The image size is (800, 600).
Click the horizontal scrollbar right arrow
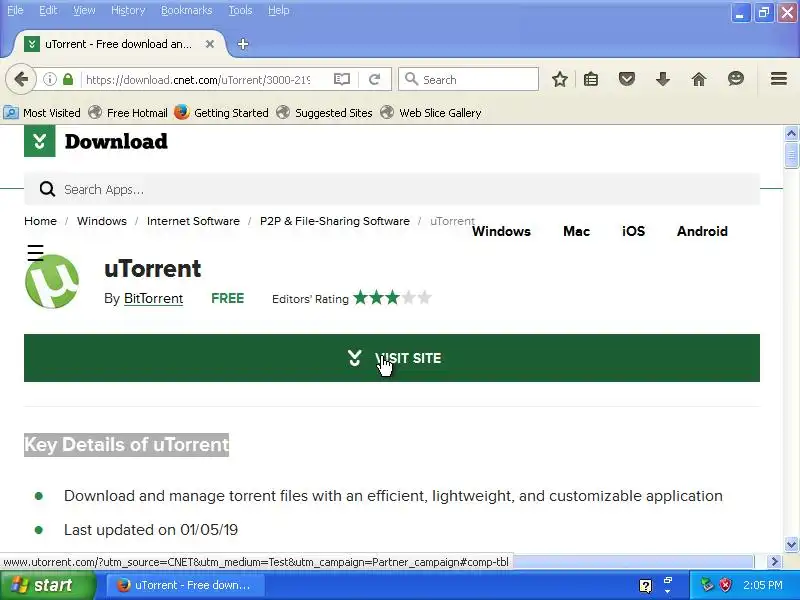tap(774, 562)
